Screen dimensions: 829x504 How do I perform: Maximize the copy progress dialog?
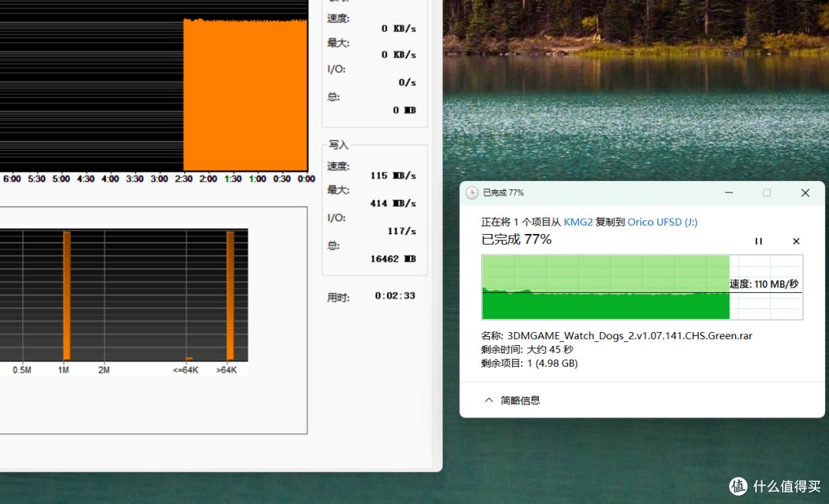(x=767, y=193)
